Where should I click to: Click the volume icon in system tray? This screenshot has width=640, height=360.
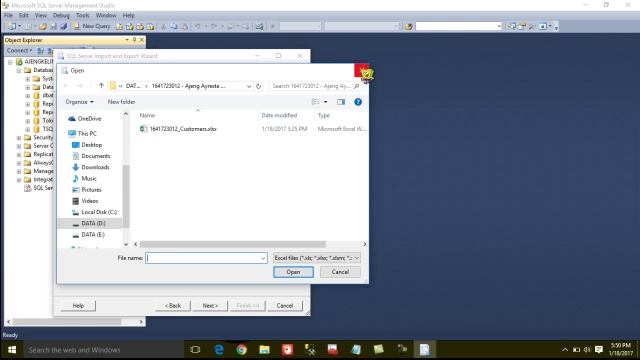tap(587, 350)
